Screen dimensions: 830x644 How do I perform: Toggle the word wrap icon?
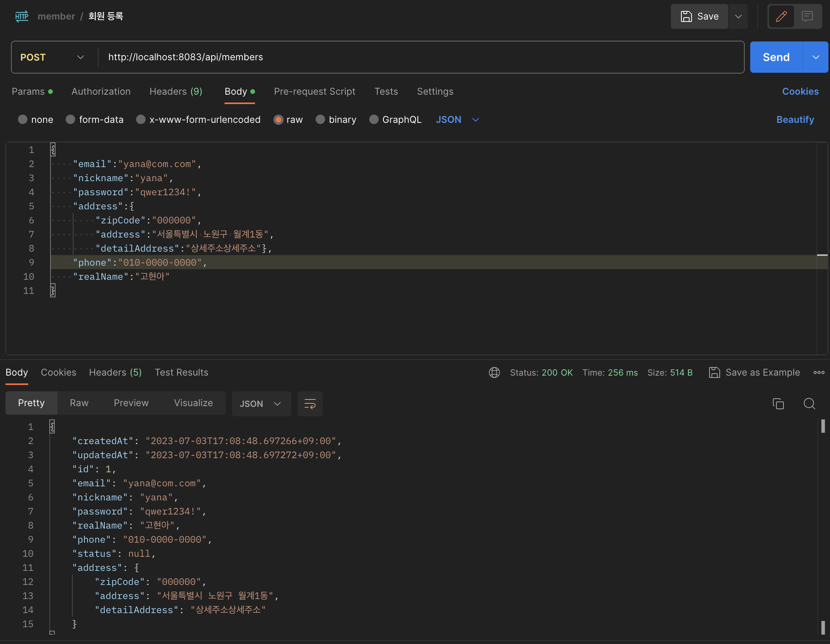(310, 404)
